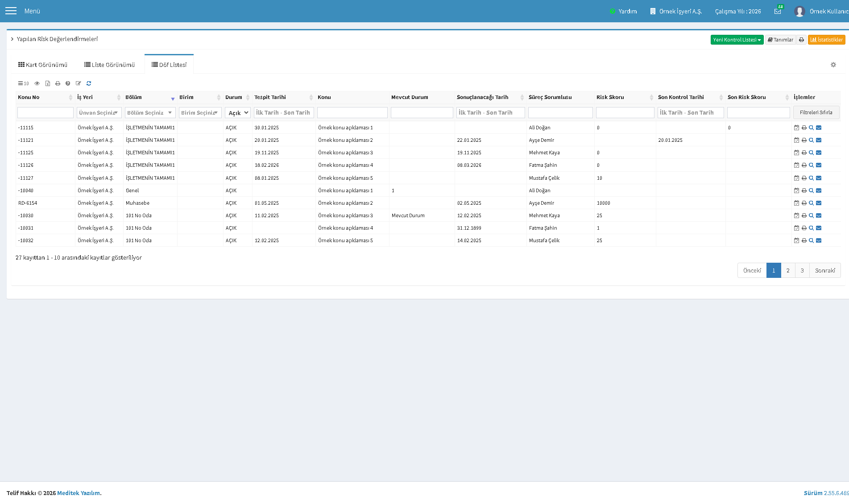This screenshot has height=504, width=849.
Task: Click the Filtreleri Sıfırla button
Action: click(x=816, y=112)
